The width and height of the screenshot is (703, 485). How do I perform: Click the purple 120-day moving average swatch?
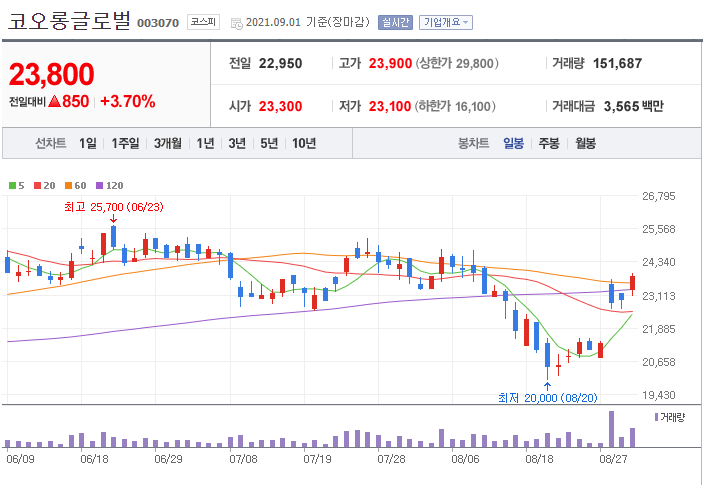[100, 186]
